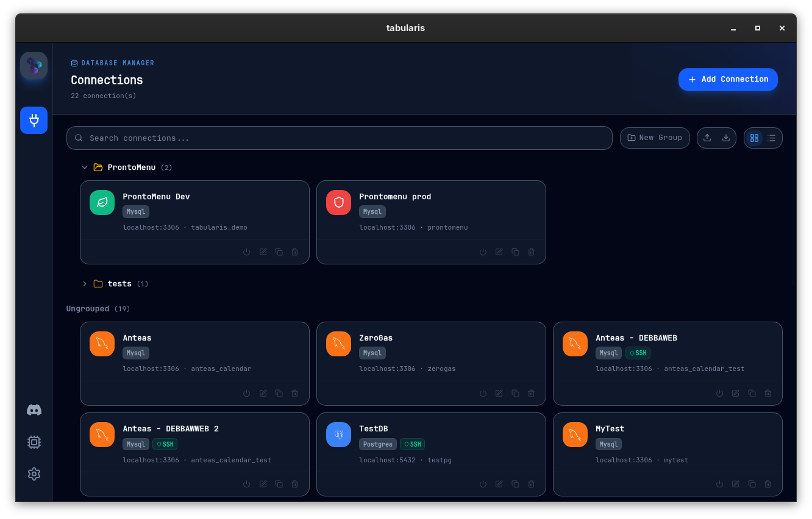Duplicate the TestDB connection
This screenshot has height=519, width=812.
click(x=515, y=484)
